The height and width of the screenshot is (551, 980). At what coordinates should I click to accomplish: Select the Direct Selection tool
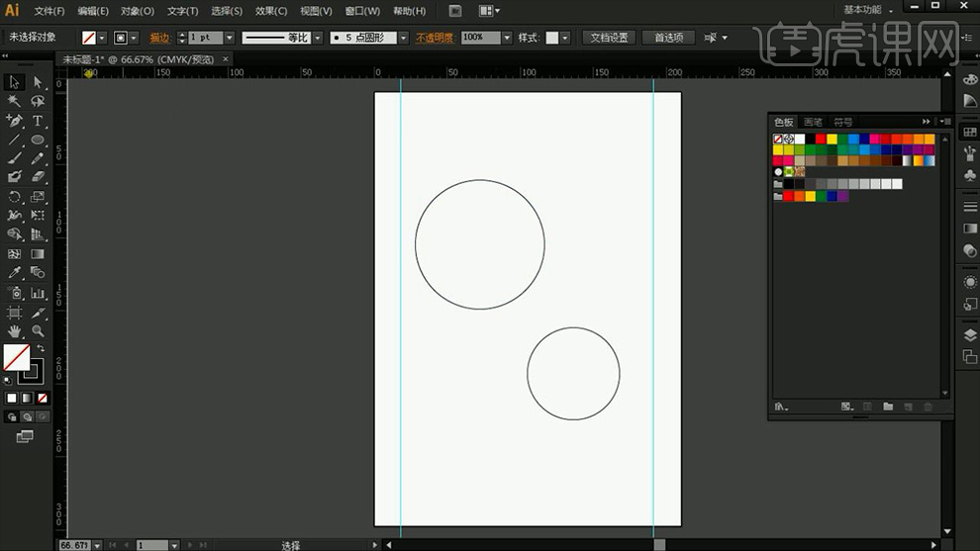click(x=38, y=82)
